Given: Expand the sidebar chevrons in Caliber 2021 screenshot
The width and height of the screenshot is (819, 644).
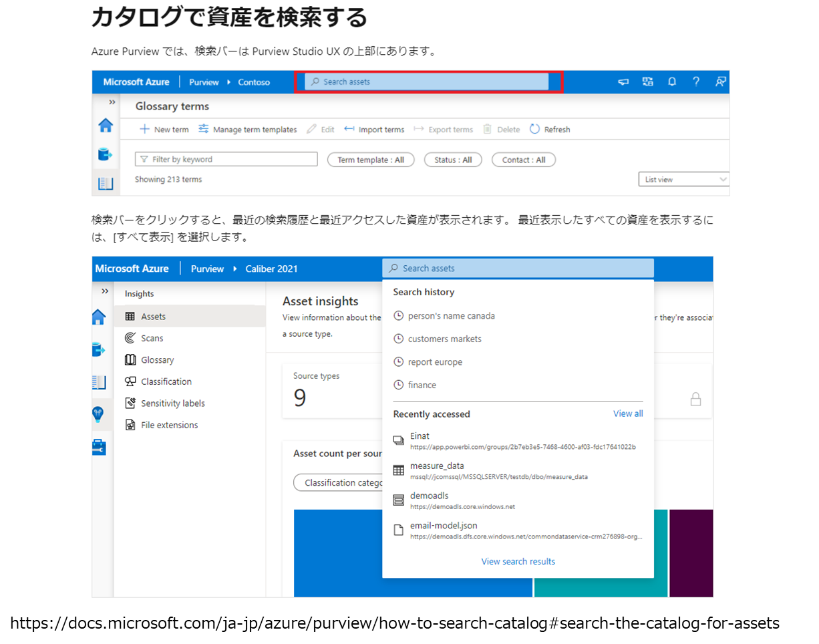Looking at the screenshot, I should (x=105, y=291).
